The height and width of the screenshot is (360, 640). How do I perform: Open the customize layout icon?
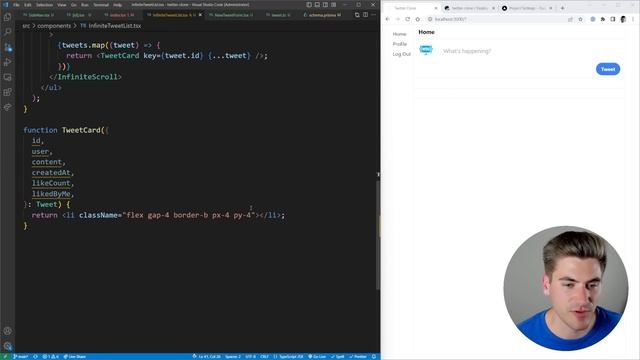pos(333,4)
